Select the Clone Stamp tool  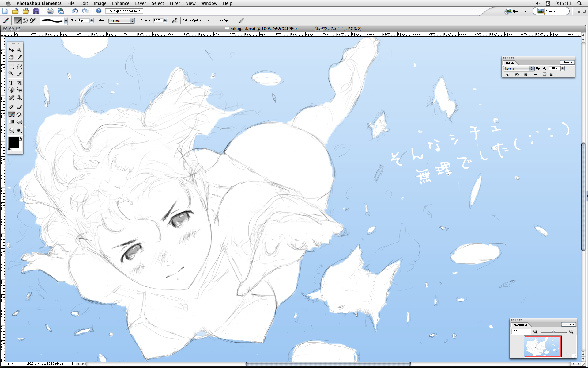[x=19, y=98]
